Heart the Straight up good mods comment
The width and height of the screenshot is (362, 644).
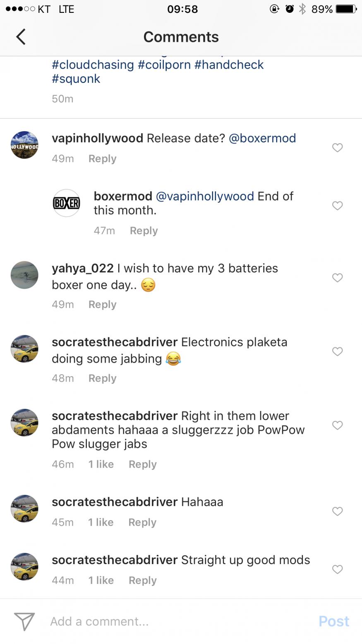coord(338,570)
